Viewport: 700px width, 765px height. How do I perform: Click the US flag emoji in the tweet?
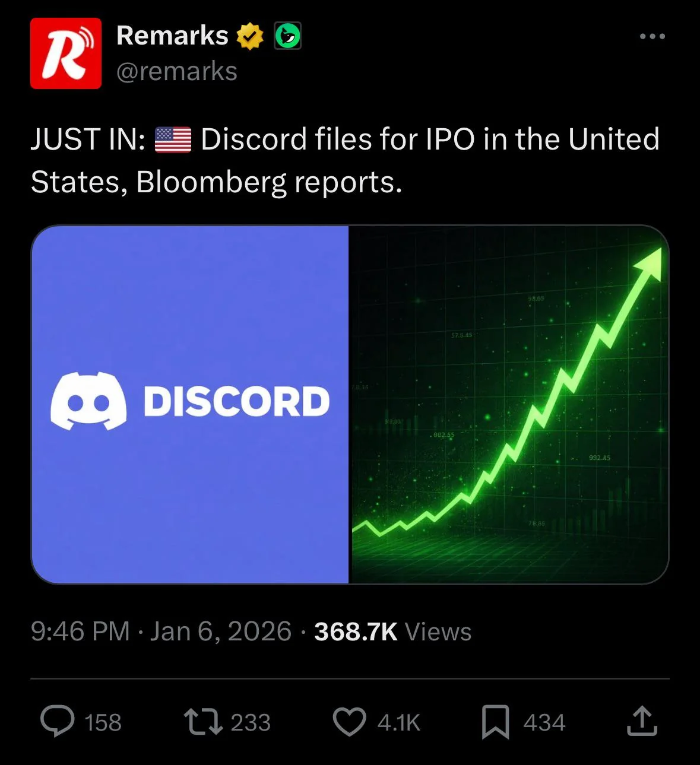click(x=173, y=140)
